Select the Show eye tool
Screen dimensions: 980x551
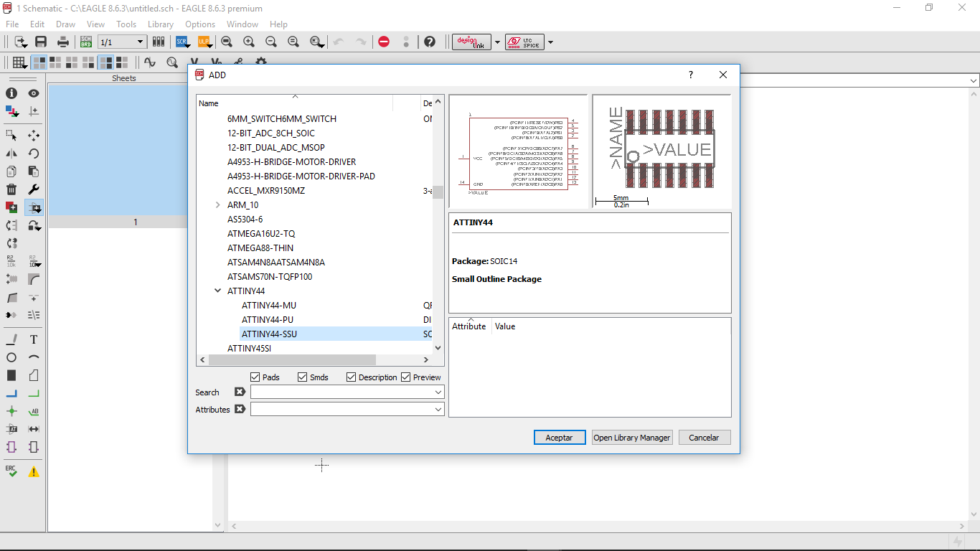[x=34, y=93]
